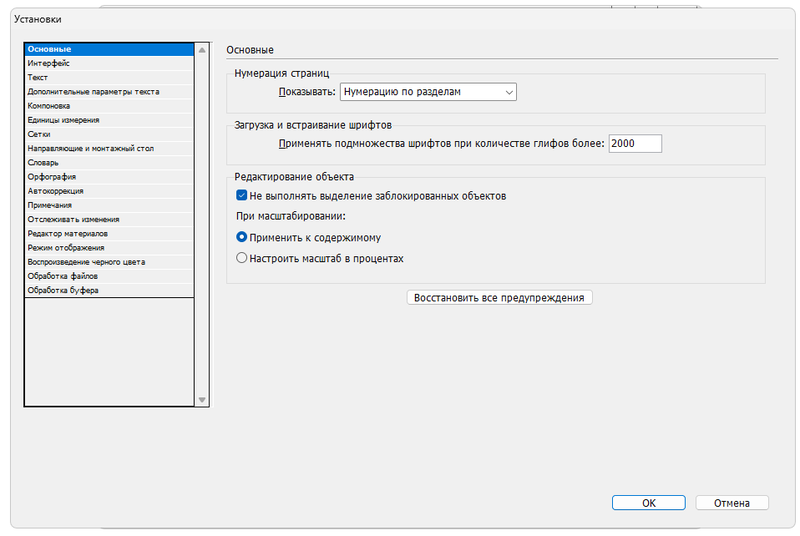800x536 pixels.
Task: Open the Интерфейс preferences category
Action: [109, 63]
